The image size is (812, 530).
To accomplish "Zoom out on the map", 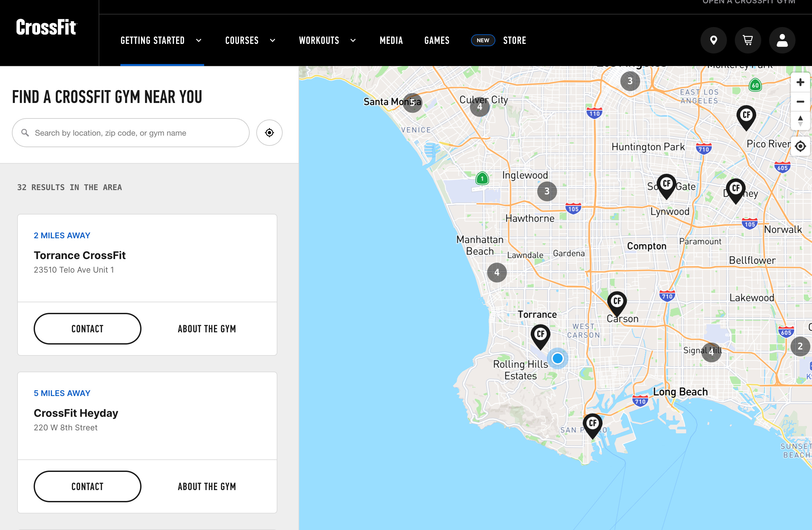I will (800, 102).
